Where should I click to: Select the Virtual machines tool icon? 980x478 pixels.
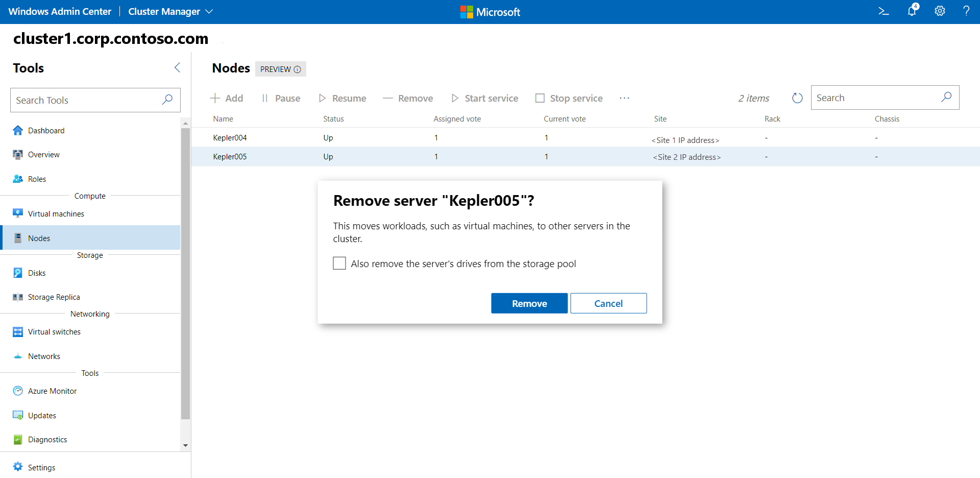click(18, 213)
